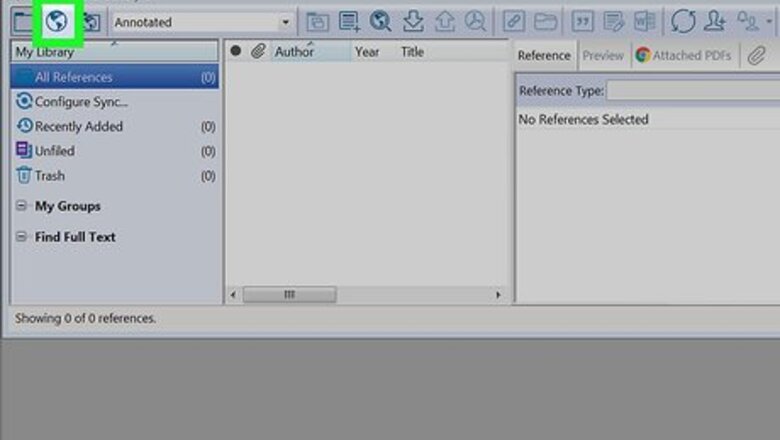This screenshot has width=780, height=440.
Task: Click the Export upload-arrow icon
Action: (x=445, y=21)
